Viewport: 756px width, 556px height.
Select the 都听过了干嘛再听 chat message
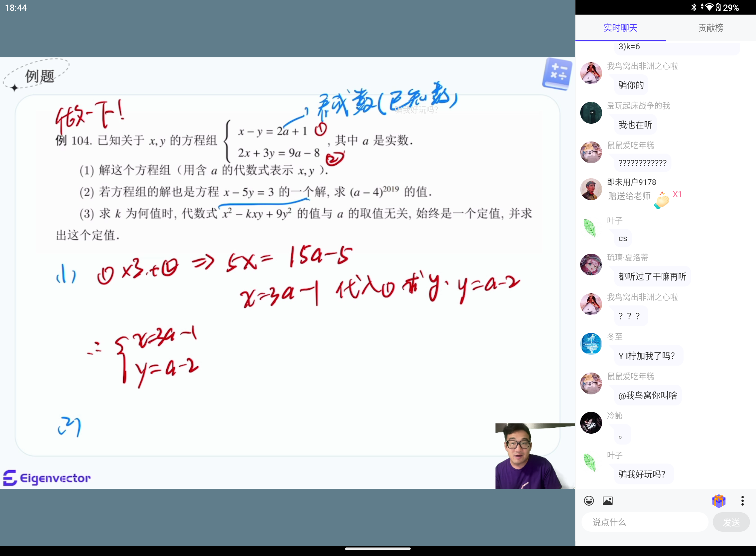pyautogui.click(x=652, y=277)
